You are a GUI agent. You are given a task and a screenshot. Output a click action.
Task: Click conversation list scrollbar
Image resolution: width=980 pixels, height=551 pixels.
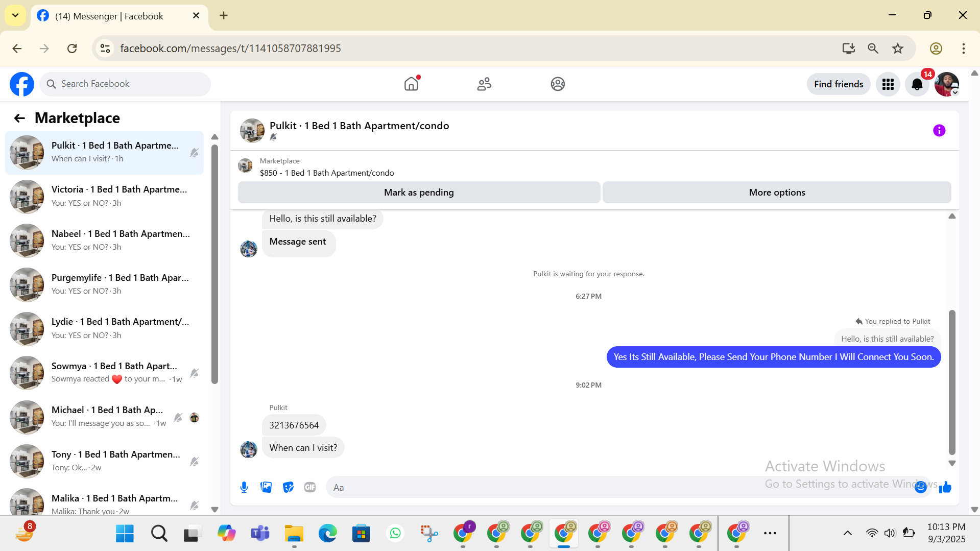tap(214, 265)
